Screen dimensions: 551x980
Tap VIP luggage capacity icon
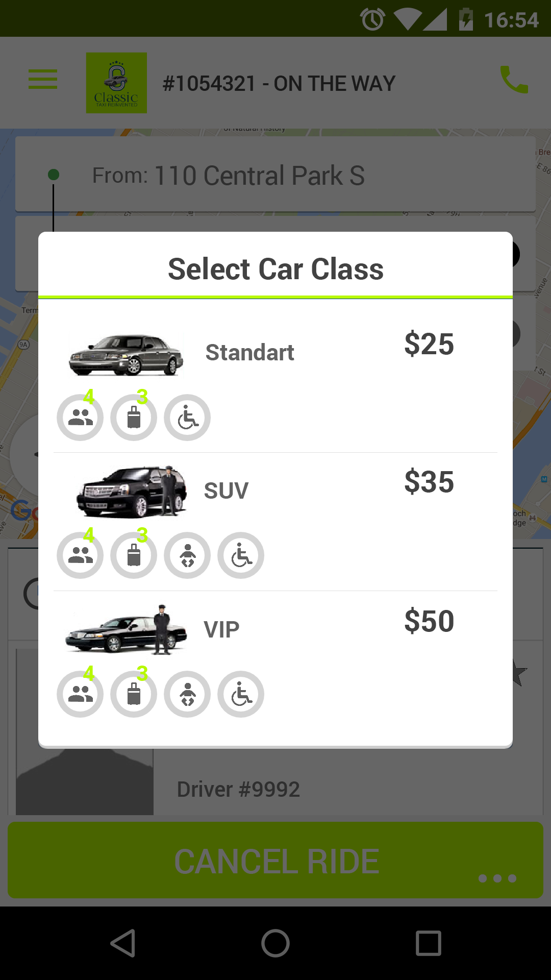tap(134, 694)
